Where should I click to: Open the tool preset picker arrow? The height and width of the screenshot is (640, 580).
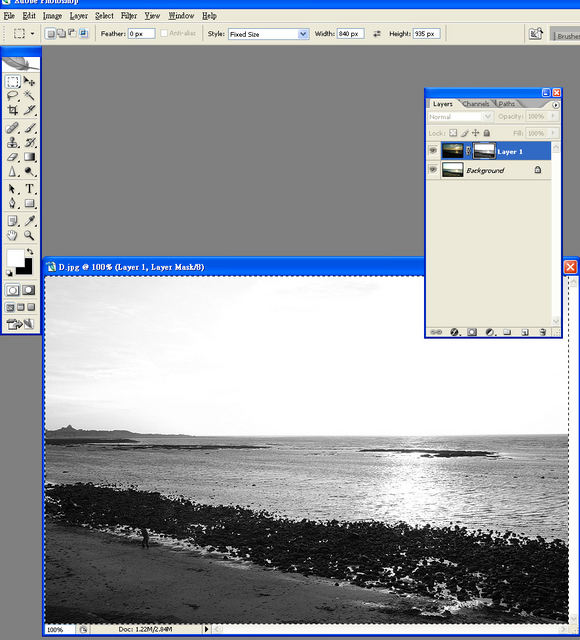pyautogui.click(x=32, y=33)
